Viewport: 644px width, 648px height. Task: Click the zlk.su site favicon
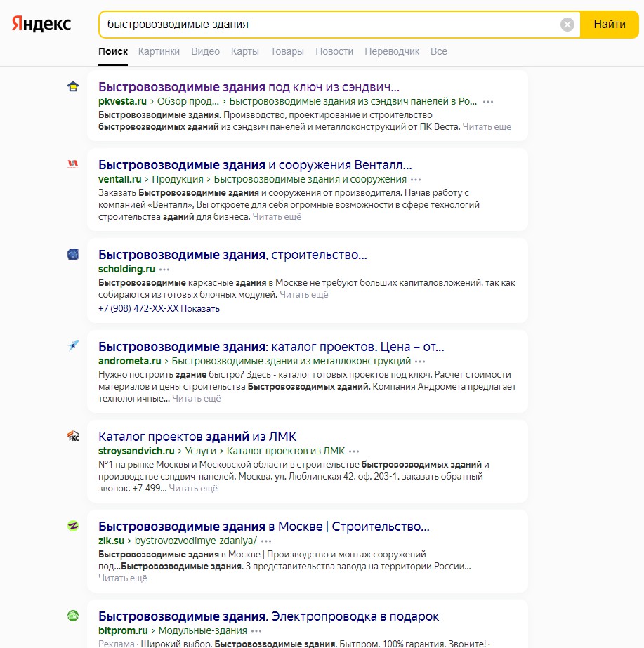pyautogui.click(x=73, y=526)
